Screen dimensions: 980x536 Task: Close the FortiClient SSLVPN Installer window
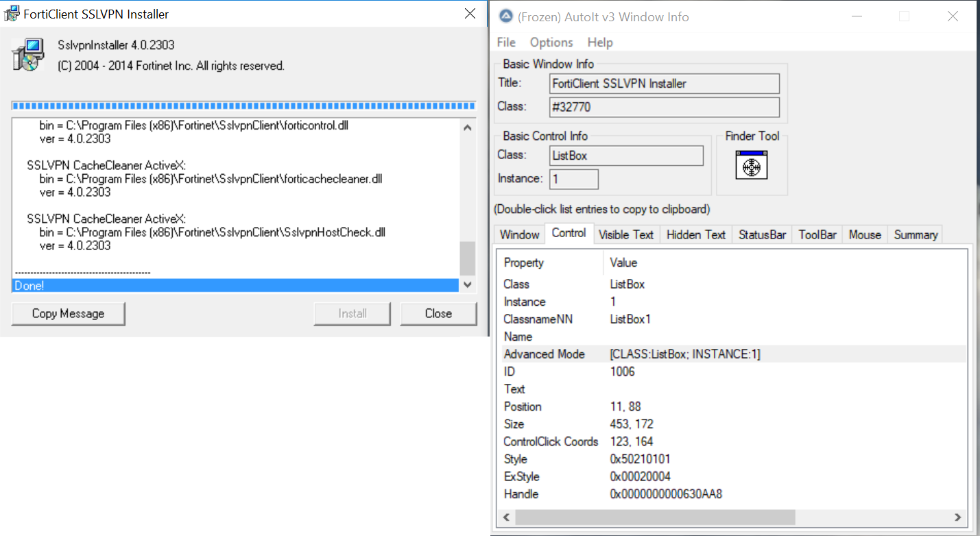coord(470,14)
